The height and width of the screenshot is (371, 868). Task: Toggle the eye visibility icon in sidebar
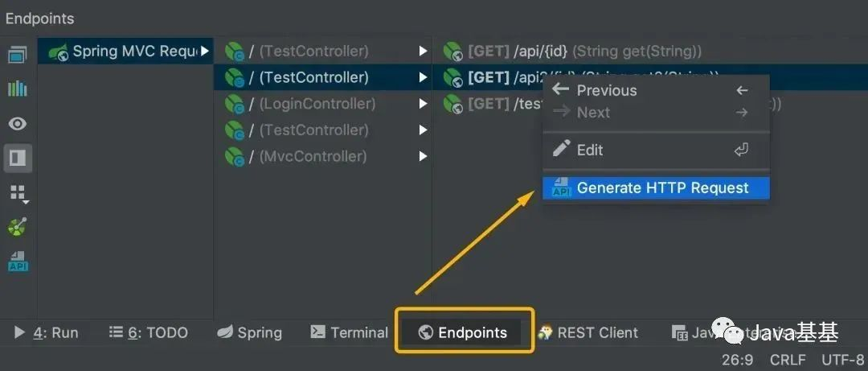[x=17, y=124]
